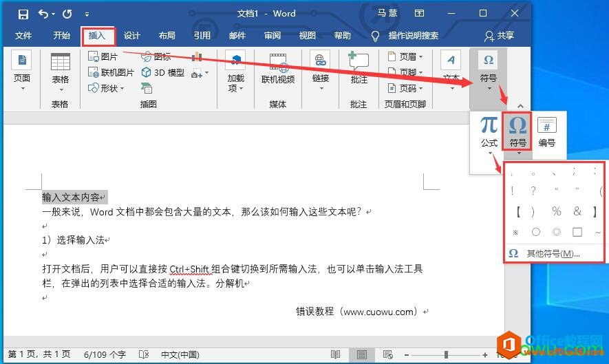This screenshot has height=364, width=609.
Task: Click the Ω 符号 button in dropdown
Action: pyautogui.click(x=517, y=132)
